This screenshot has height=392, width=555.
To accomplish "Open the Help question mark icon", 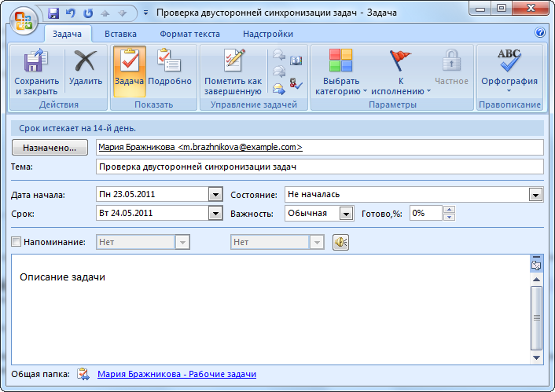I will (x=540, y=33).
